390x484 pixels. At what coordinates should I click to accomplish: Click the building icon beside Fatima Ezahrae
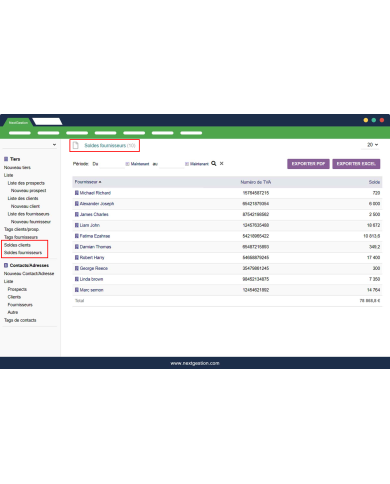point(76,236)
